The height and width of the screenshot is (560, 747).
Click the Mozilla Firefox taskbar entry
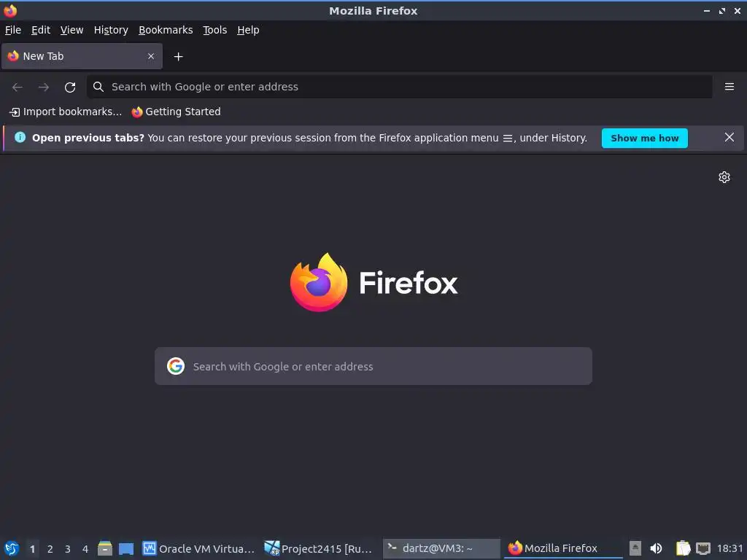click(x=563, y=548)
